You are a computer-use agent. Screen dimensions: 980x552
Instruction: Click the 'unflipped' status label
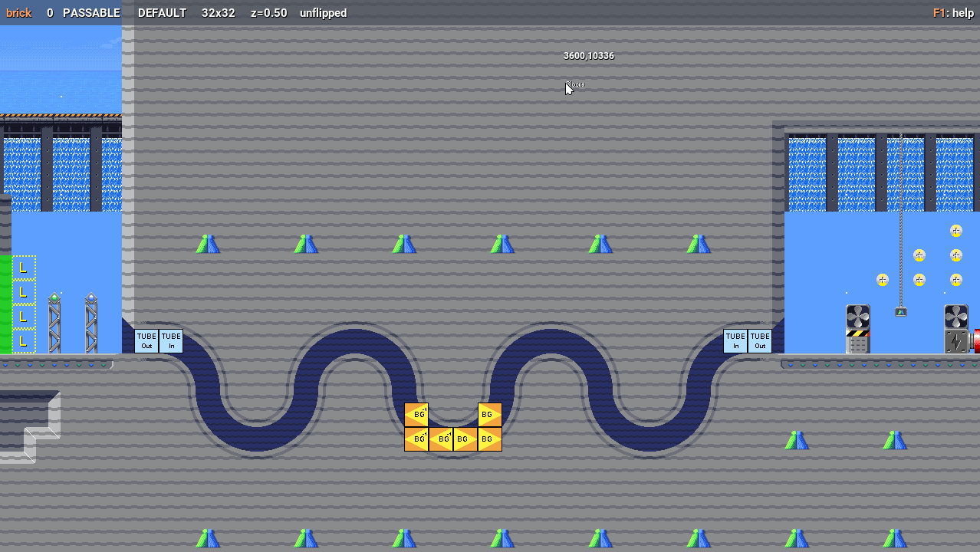[x=323, y=13]
